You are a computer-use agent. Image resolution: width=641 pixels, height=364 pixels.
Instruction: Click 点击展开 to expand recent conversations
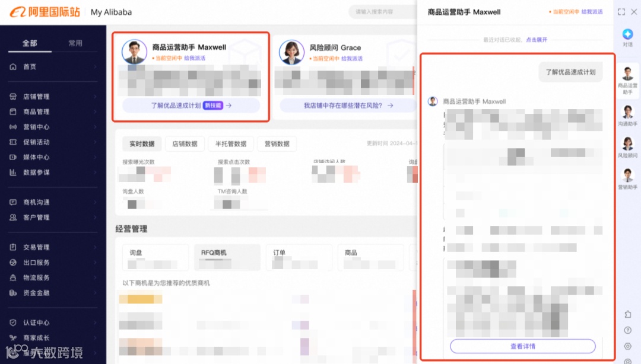point(537,40)
